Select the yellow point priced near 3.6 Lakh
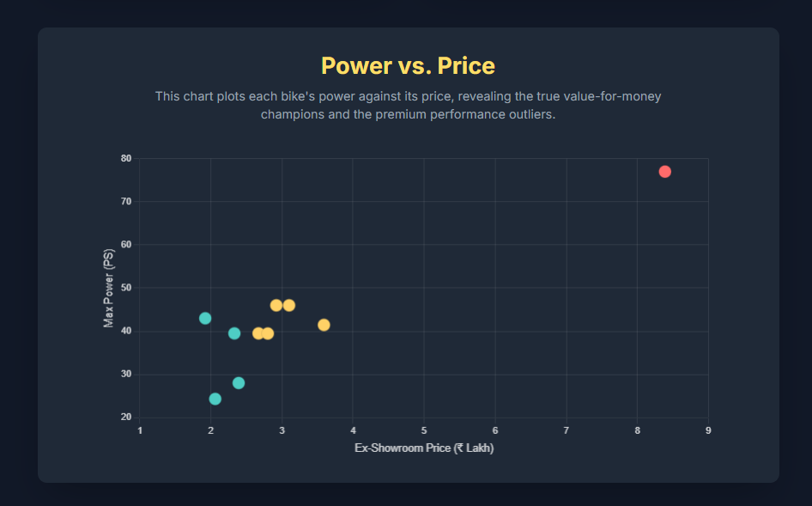812x506 pixels. tap(324, 325)
